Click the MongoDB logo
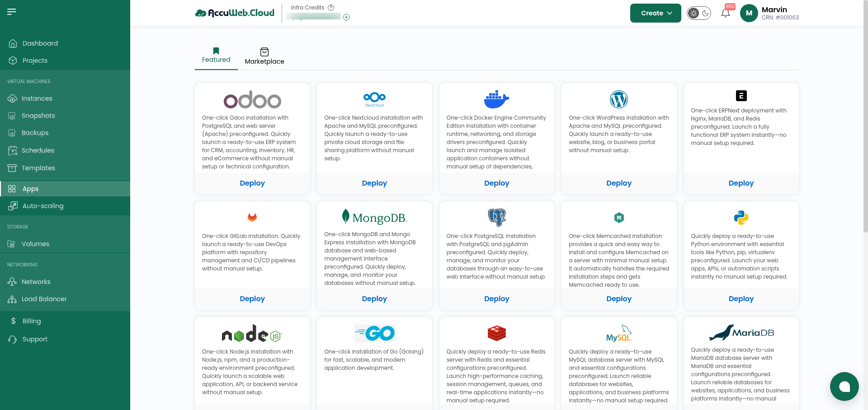Screen dimensions: 868x410 tap(374, 217)
